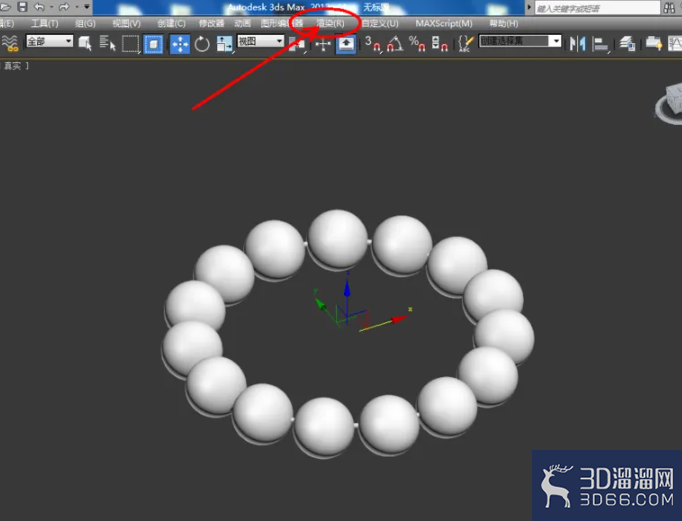This screenshot has height=521, width=682.
Task: Open Edit Named Selection Sets
Action: [x=466, y=44]
